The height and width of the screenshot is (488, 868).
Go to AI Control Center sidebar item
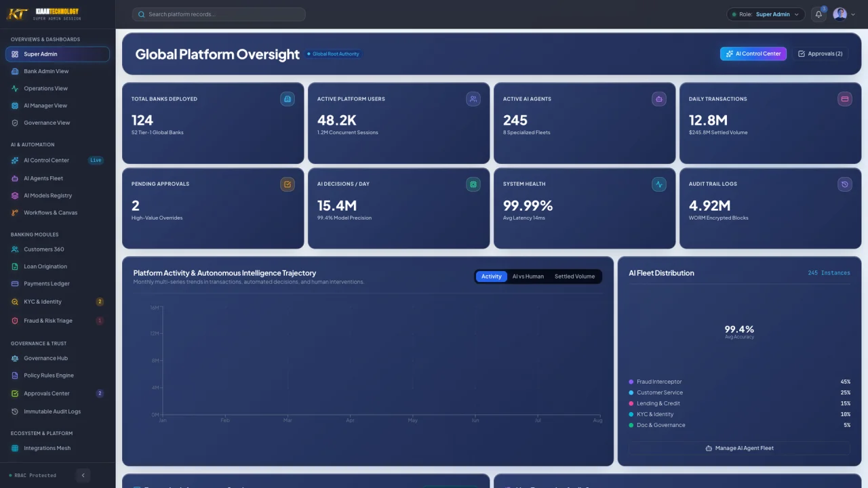[x=58, y=161]
